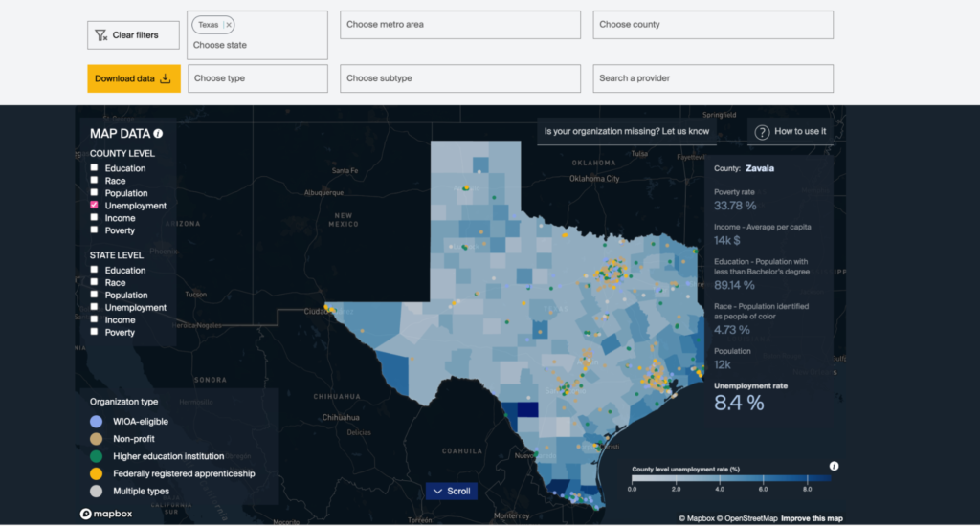Viewport: 980px width, 526px height.
Task: Click the 33.78 % poverty rate value
Action: pyautogui.click(x=735, y=206)
